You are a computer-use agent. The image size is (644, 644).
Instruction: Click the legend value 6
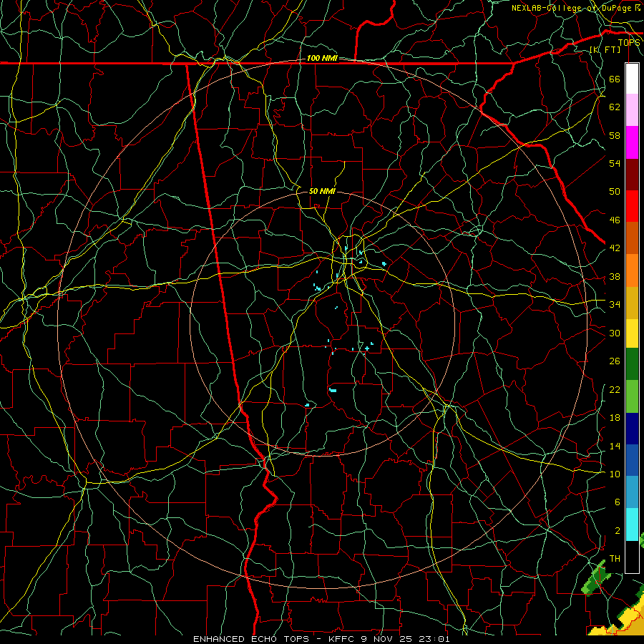(617, 502)
